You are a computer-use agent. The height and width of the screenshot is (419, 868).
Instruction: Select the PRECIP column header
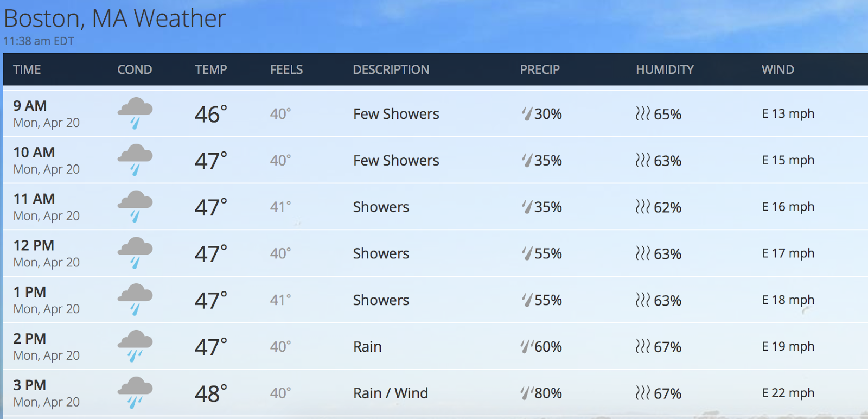(540, 69)
